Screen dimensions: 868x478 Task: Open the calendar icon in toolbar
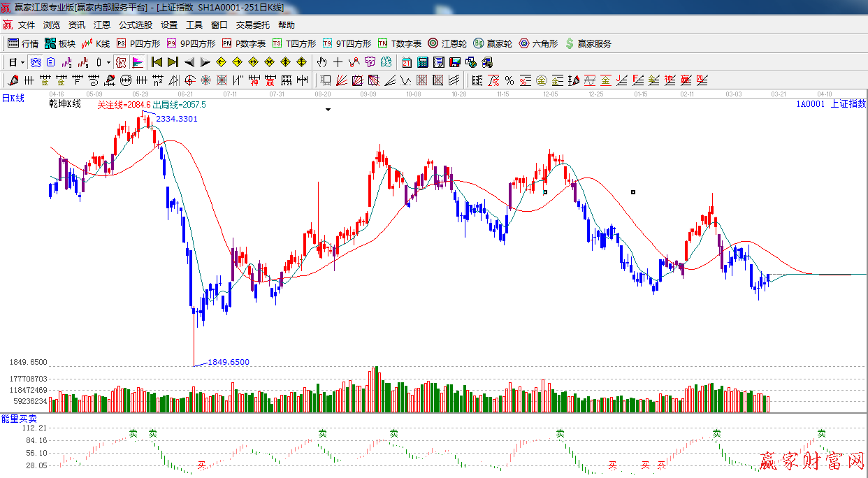[x=405, y=62]
